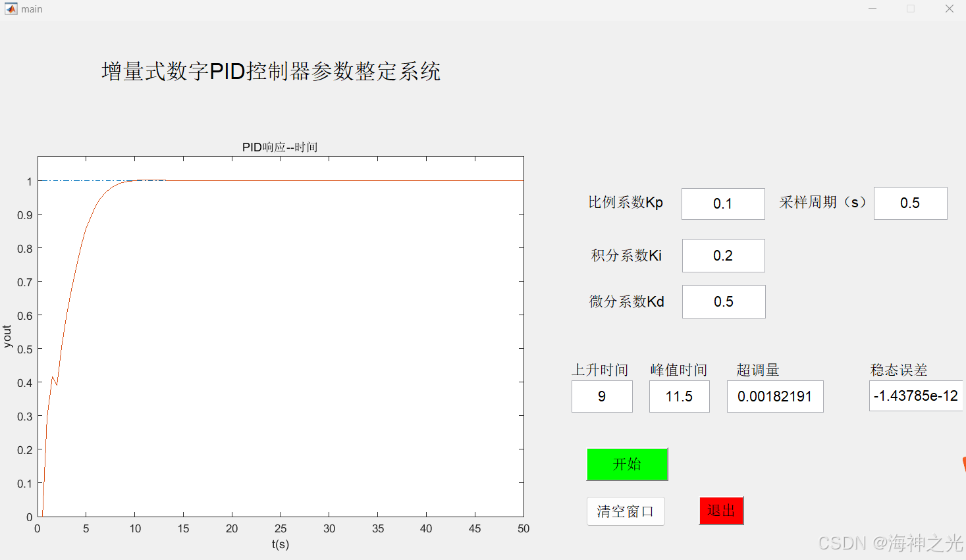The height and width of the screenshot is (560, 966).
Task: Select the 峰值时间 field showing 11.5
Action: point(679,396)
